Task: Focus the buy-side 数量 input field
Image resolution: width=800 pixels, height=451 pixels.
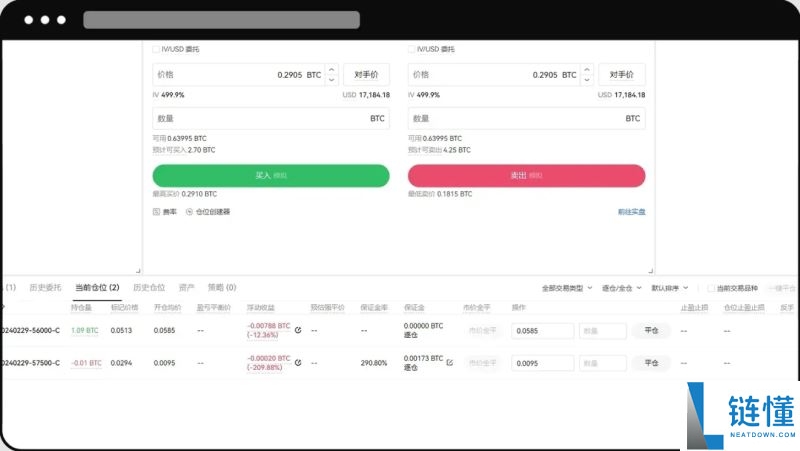Action: pos(271,118)
